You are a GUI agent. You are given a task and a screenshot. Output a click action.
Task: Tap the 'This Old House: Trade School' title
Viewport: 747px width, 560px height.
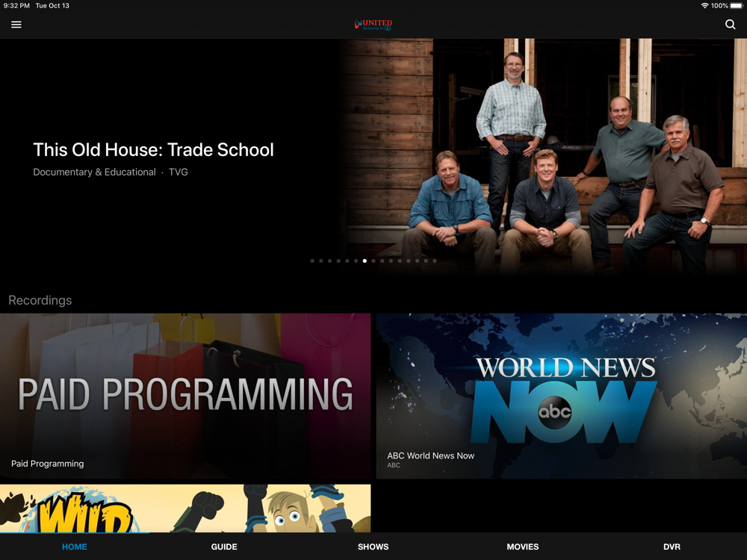[x=153, y=149]
